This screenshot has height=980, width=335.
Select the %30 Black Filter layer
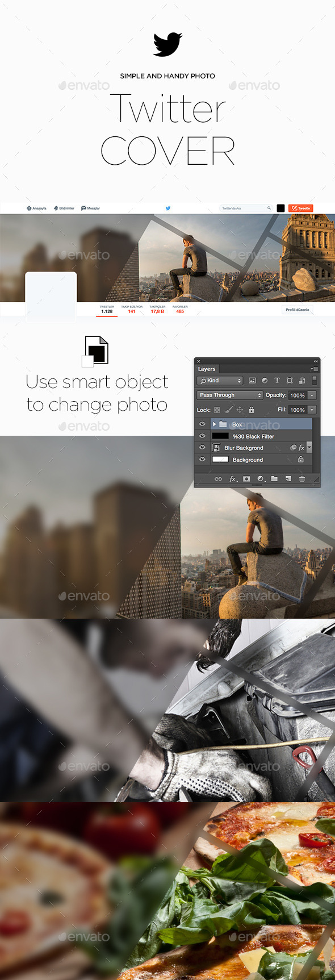[261, 436]
